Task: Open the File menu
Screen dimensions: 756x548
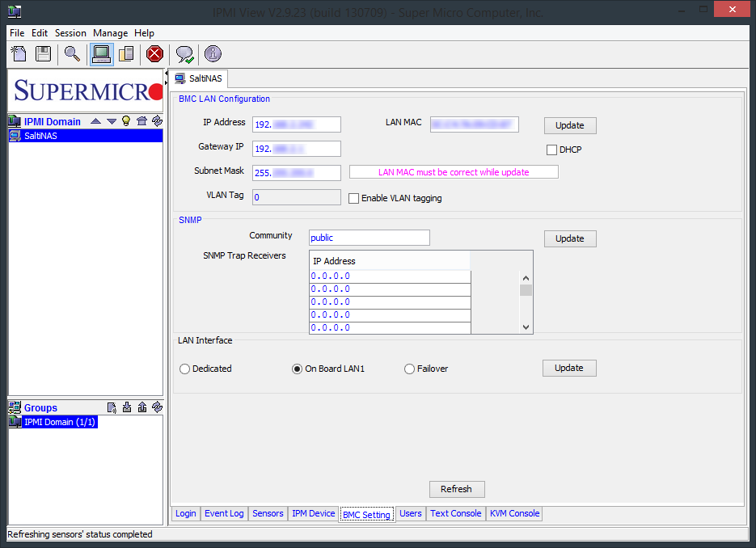Action: click(x=17, y=33)
